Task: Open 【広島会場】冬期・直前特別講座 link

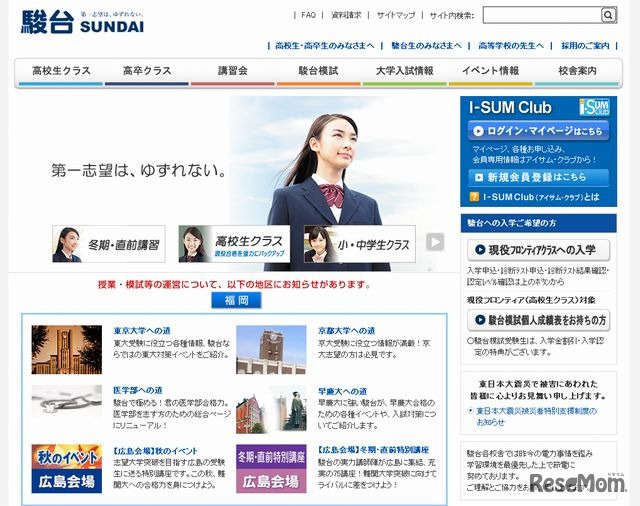Action: tap(373, 450)
